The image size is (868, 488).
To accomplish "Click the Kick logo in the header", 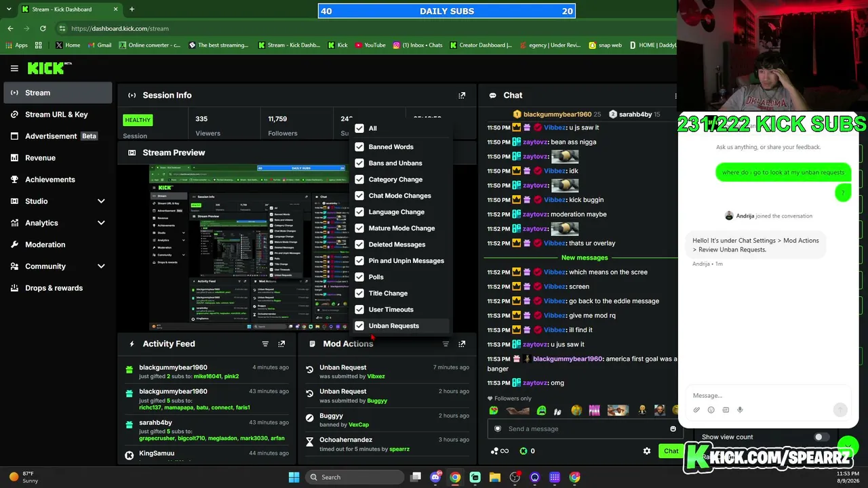I will tap(49, 68).
